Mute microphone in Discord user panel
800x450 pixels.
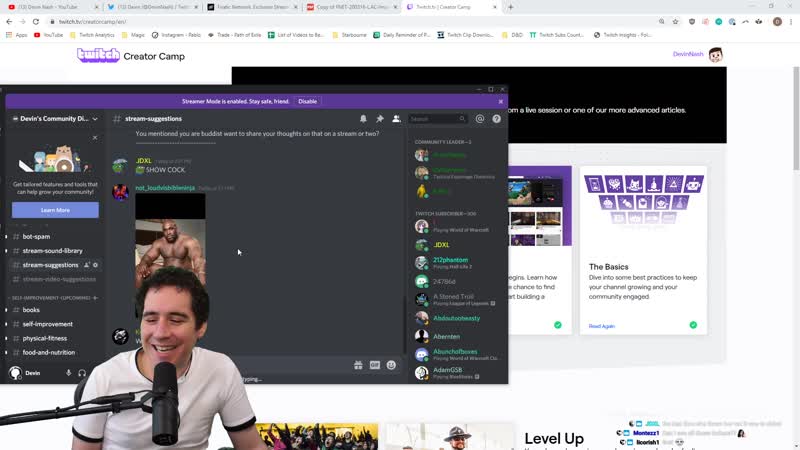[x=69, y=373]
